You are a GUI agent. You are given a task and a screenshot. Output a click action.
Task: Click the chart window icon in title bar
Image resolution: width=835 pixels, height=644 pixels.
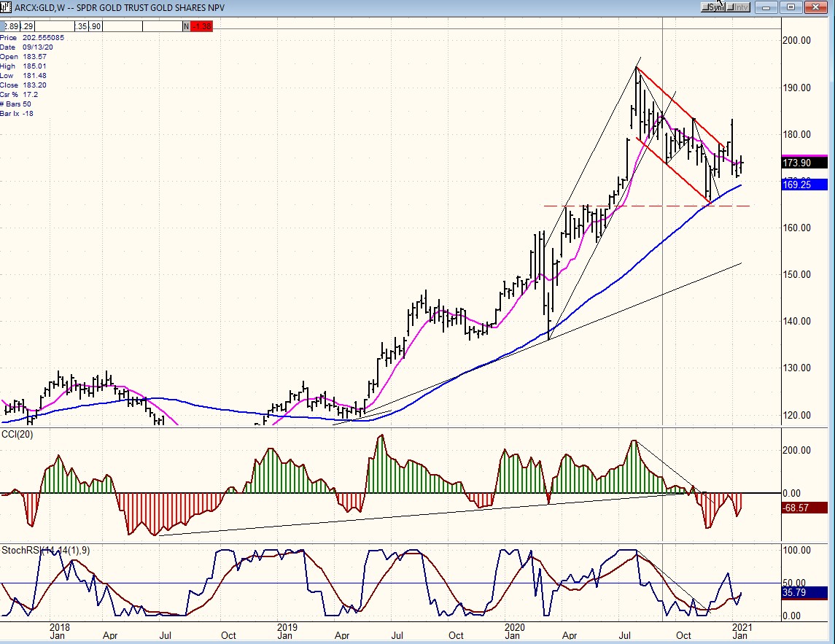pyautogui.click(x=7, y=7)
